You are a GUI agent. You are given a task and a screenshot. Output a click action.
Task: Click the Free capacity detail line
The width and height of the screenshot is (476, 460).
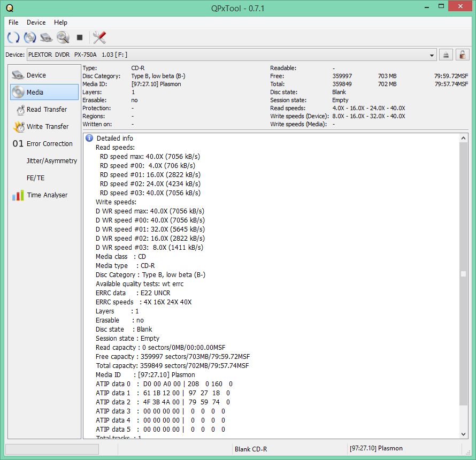pos(173,356)
